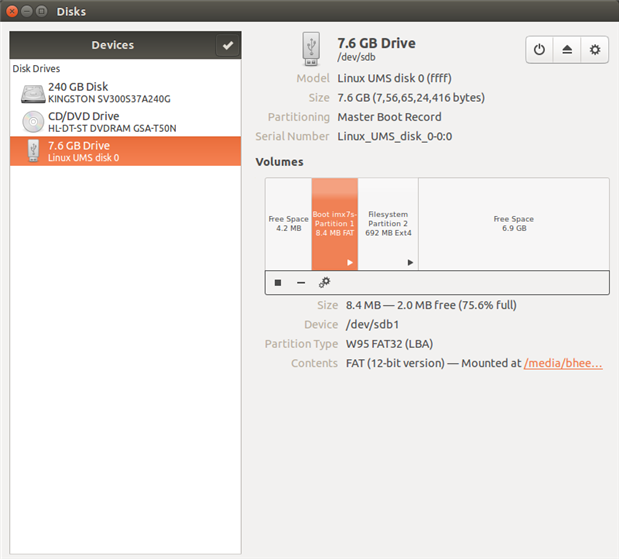This screenshot has width=619, height=559.
Task: Open the drive options gear menu
Action: (595, 49)
